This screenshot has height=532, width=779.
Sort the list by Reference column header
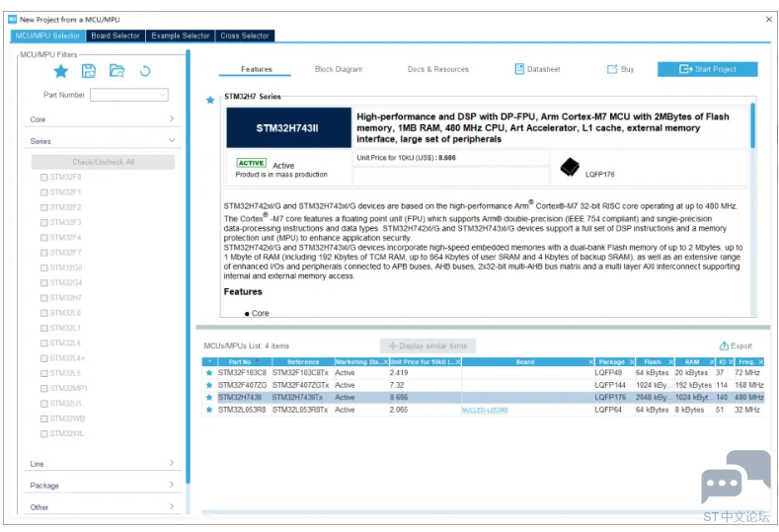point(303,362)
